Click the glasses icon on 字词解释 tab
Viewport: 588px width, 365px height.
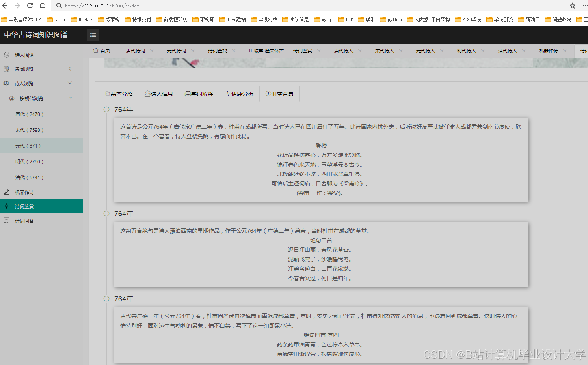pyautogui.click(x=187, y=94)
